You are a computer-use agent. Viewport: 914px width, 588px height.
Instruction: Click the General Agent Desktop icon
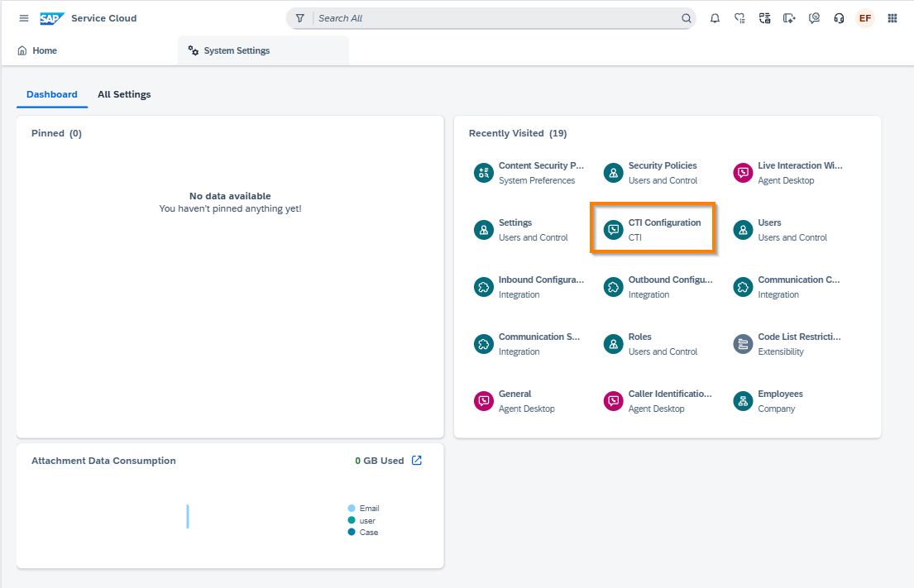click(484, 401)
